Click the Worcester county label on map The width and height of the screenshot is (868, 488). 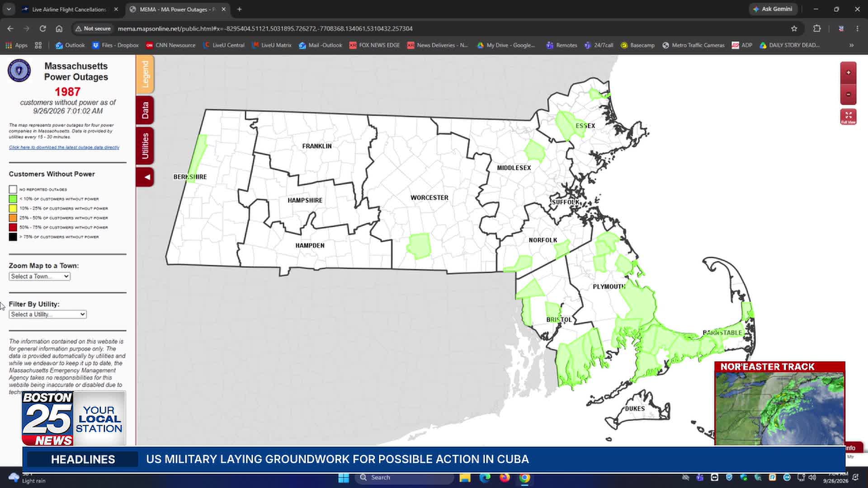[429, 198]
